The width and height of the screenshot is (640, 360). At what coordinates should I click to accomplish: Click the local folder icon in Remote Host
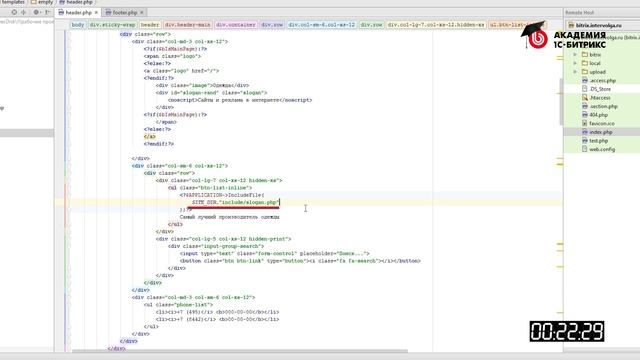[x=585, y=63]
